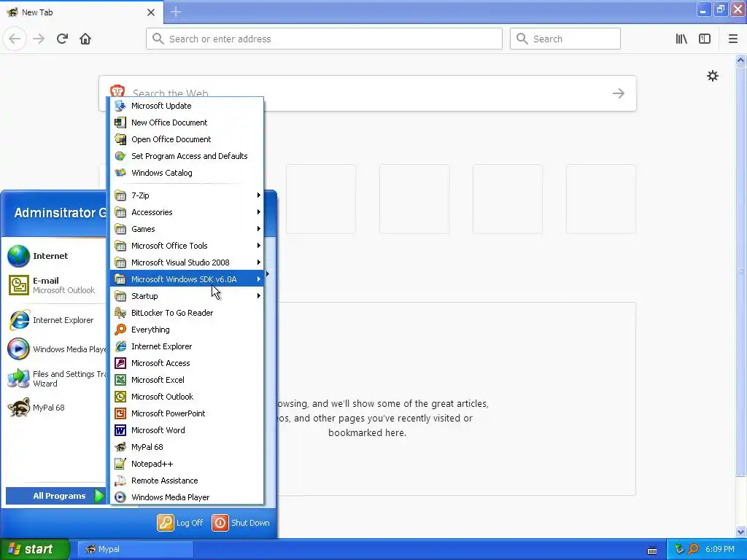Open Microsoft Update from programs menu

click(186, 106)
